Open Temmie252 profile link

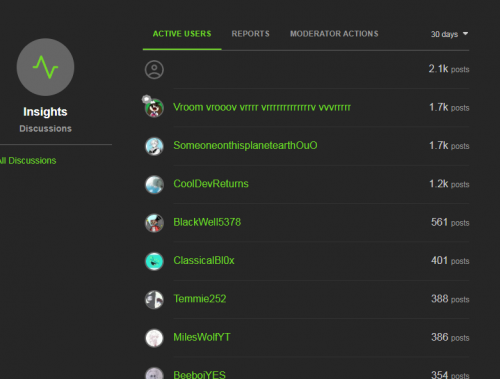200,299
